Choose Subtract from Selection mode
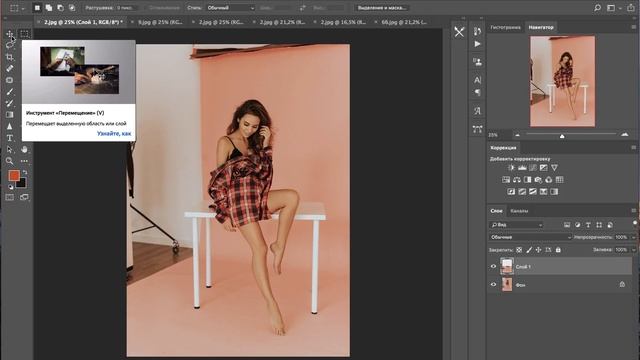Screen dimensions: 640x360 point(60,8)
